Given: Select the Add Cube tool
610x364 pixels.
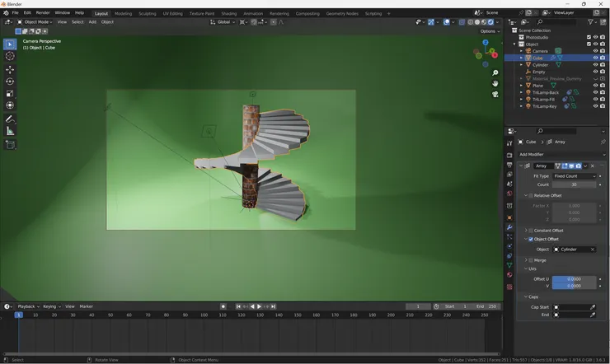Looking at the screenshot, I should [x=10, y=144].
